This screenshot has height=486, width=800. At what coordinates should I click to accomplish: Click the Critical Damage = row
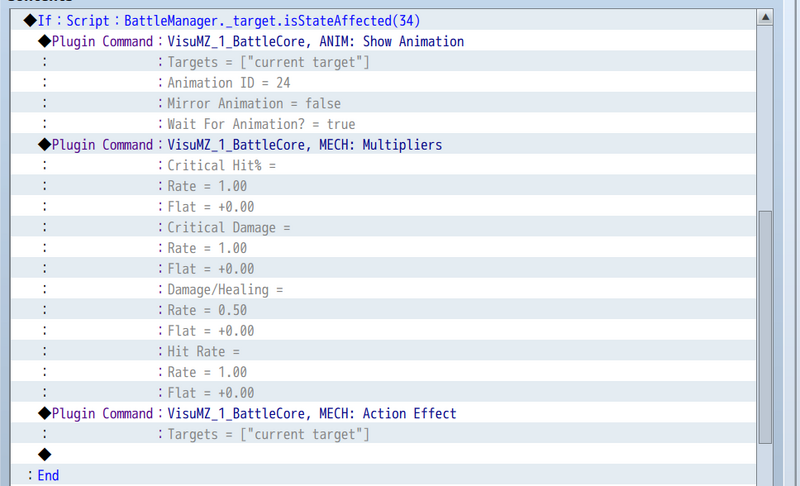tap(383, 227)
